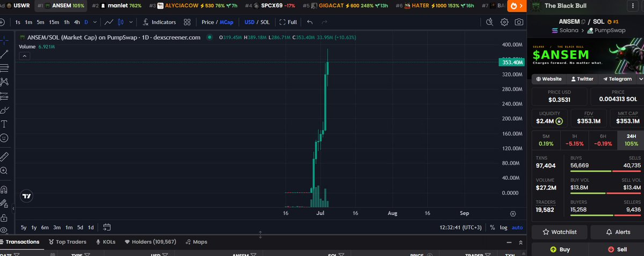
Task: Select the brush drawing tool
Action: click(4, 110)
